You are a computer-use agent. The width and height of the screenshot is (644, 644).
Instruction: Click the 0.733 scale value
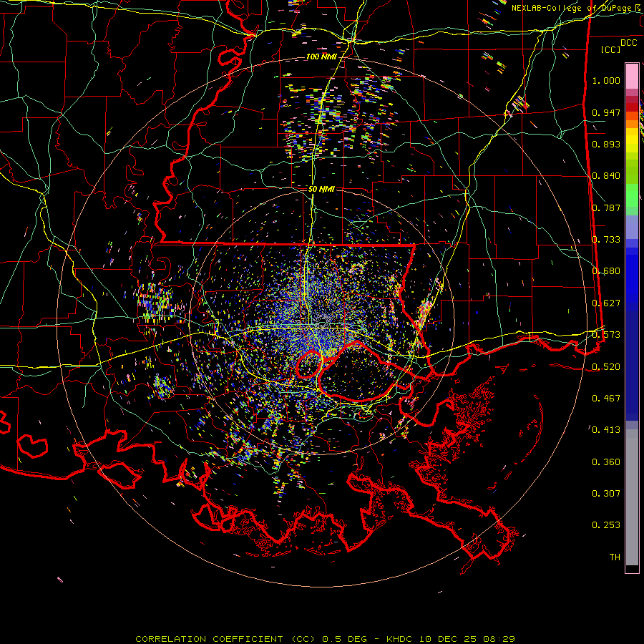click(x=606, y=240)
